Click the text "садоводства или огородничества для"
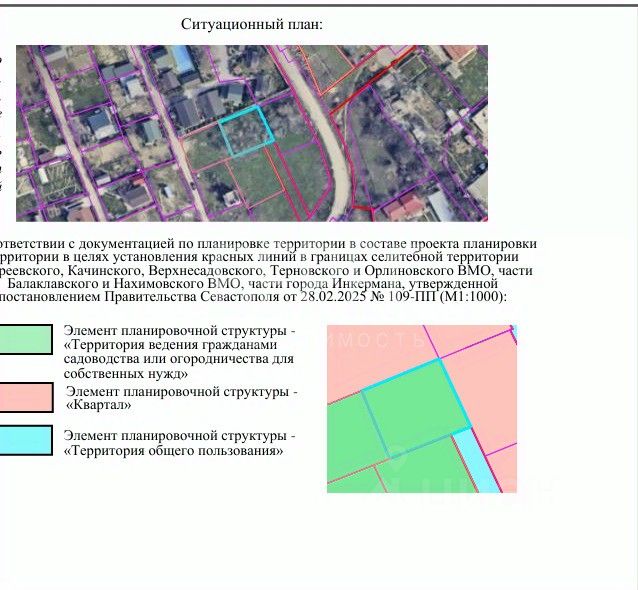 coord(179,359)
